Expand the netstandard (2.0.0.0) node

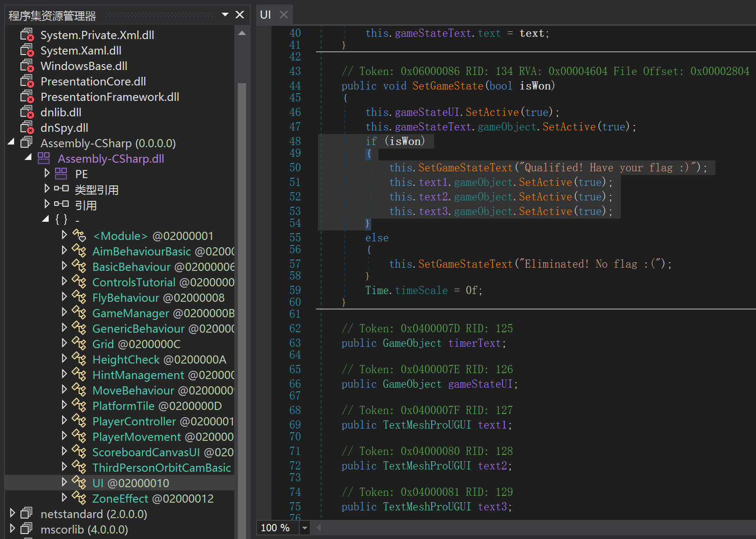[x=12, y=513]
